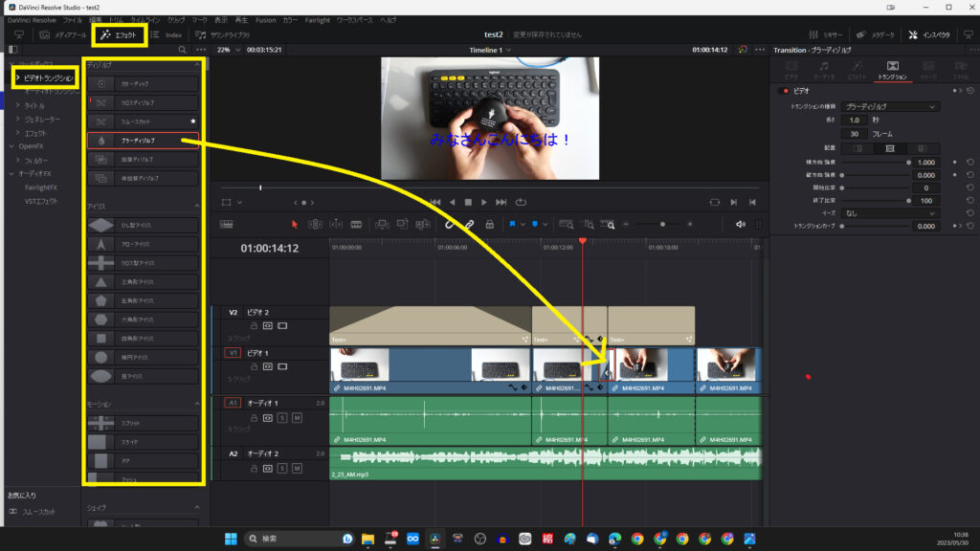Viewport: 980px width, 551px height.
Task: Reset the horizontal strength parameter
Action: pos(970,163)
